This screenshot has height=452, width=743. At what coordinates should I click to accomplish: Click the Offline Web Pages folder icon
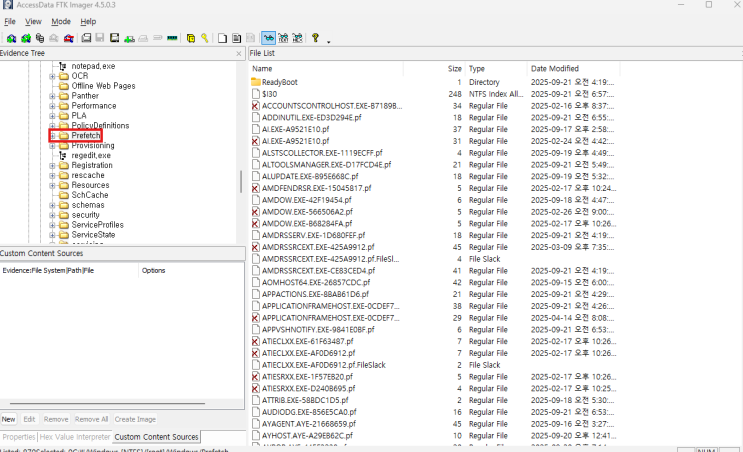pos(64,86)
